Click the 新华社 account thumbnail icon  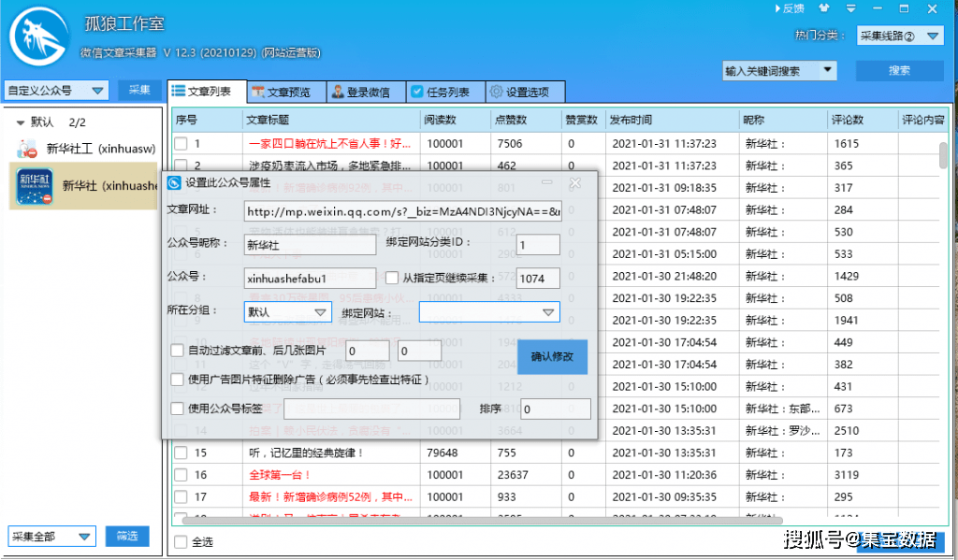tap(35, 186)
